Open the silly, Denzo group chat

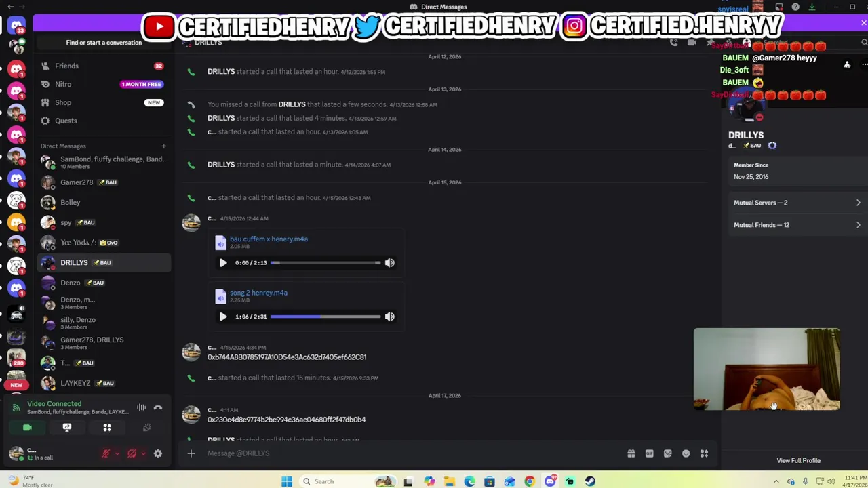pos(104,323)
